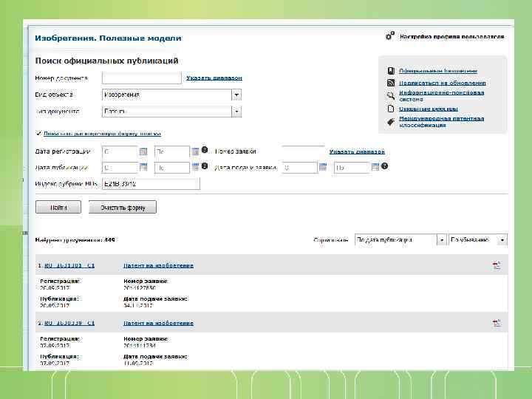The width and height of the screenshot is (532, 399).
Task: Open calendar for registration date 'from' field
Action: (x=143, y=151)
